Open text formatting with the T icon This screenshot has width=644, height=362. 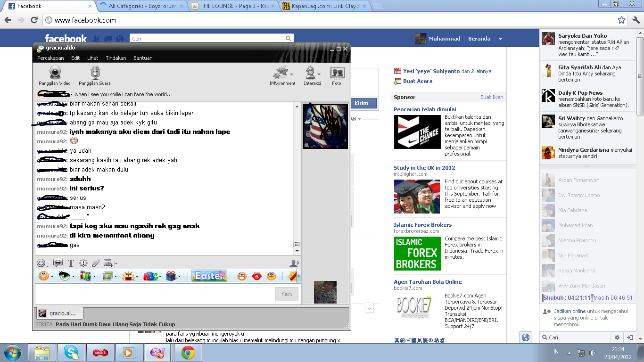(71, 263)
